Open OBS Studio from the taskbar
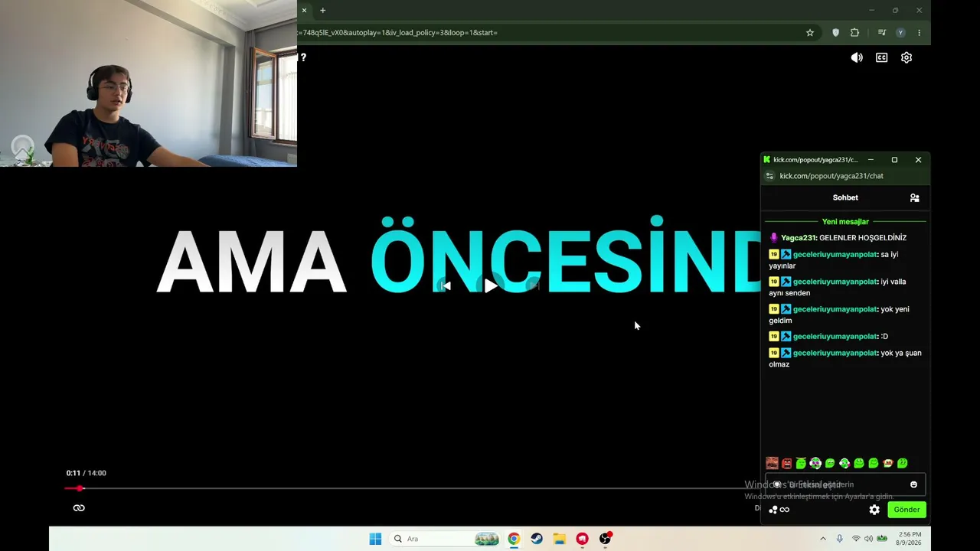The width and height of the screenshot is (980, 551). pos(606,539)
